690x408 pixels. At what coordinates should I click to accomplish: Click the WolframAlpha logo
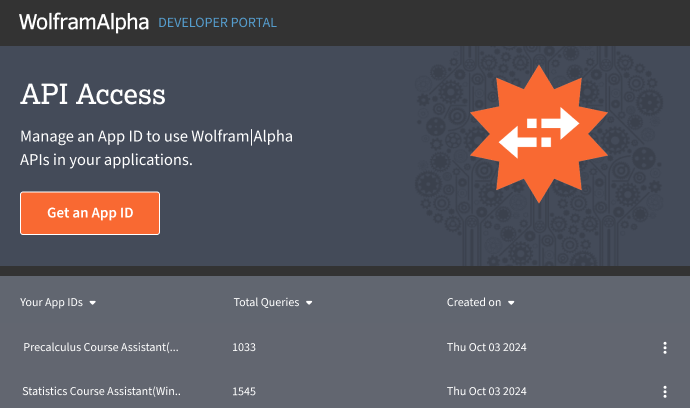tap(84, 22)
